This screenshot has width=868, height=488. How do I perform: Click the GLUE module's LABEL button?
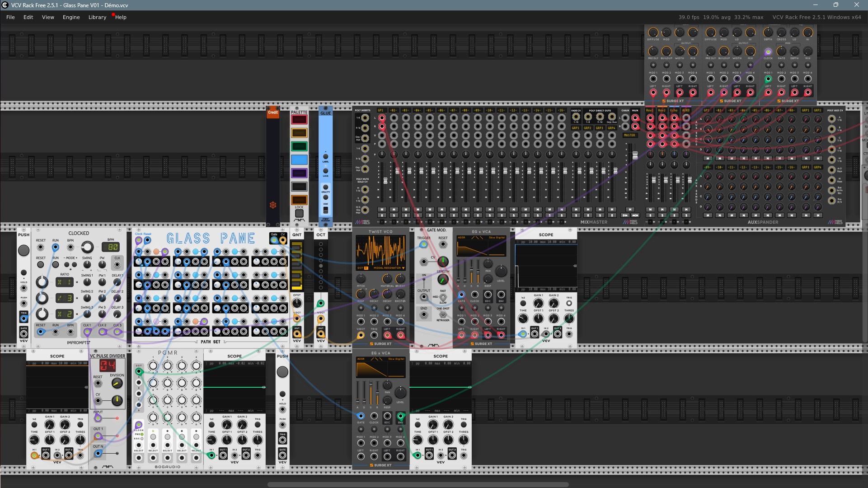325,157
